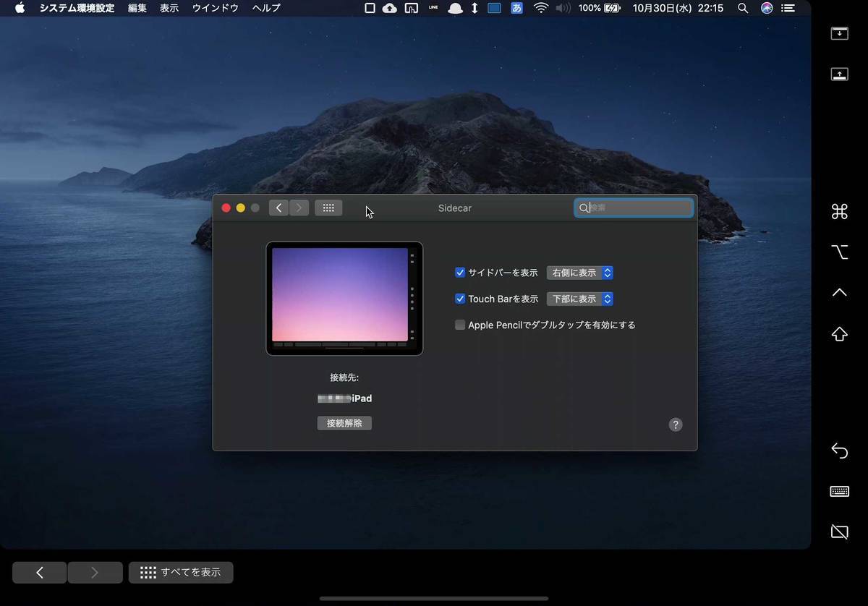Show the on-screen keyboard from sidebar
Image resolution: width=868 pixels, height=606 pixels.
click(x=839, y=492)
